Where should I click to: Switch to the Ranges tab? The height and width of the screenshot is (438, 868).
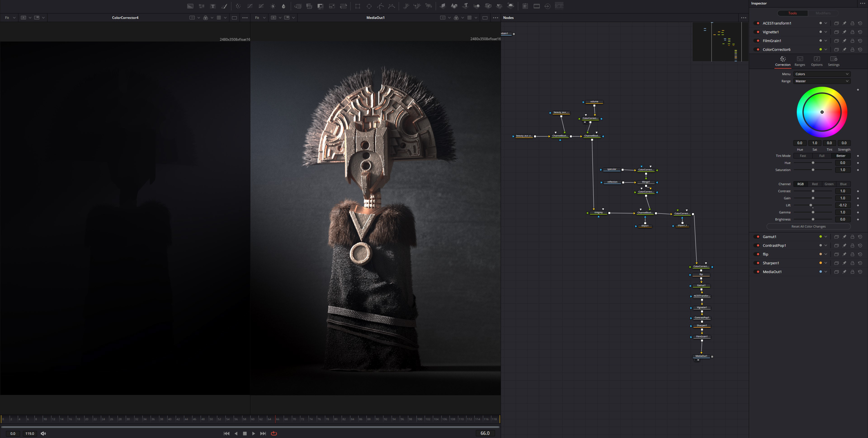[800, 61]
